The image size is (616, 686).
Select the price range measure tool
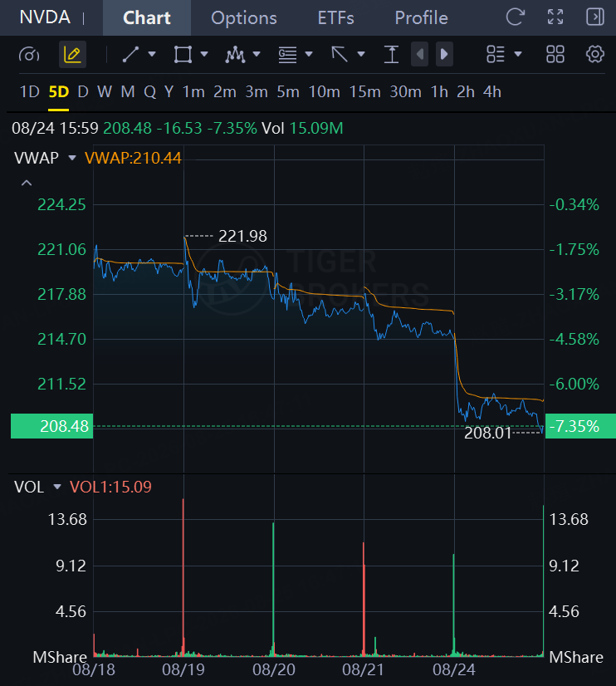391,54
